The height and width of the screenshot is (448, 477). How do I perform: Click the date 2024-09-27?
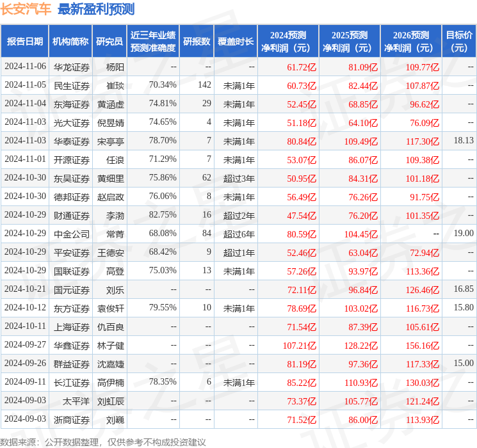tap(25, 344)
